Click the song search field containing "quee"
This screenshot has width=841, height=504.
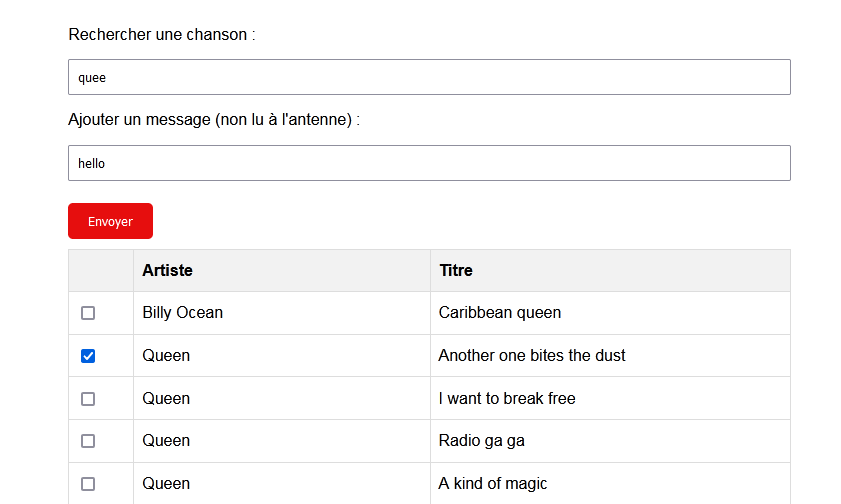tap(429, 77)
